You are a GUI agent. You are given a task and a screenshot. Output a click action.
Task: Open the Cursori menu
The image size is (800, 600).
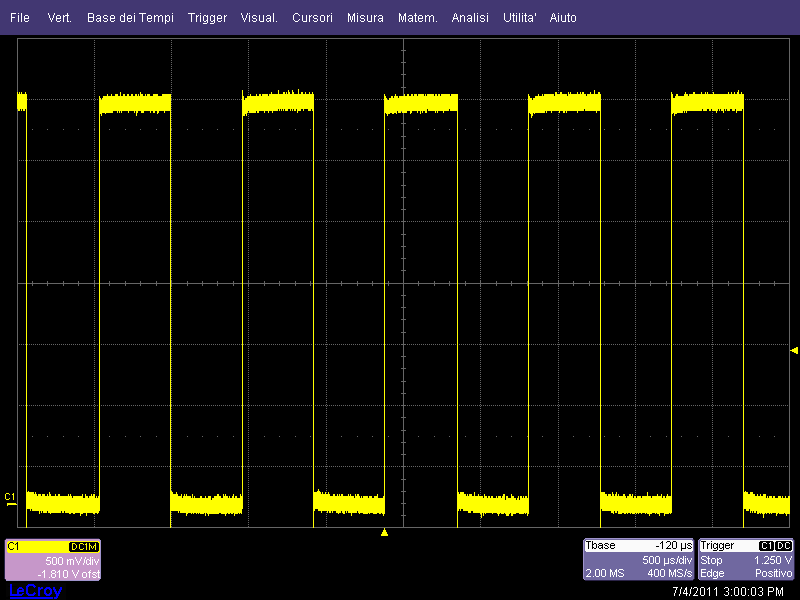click(312, 18)
